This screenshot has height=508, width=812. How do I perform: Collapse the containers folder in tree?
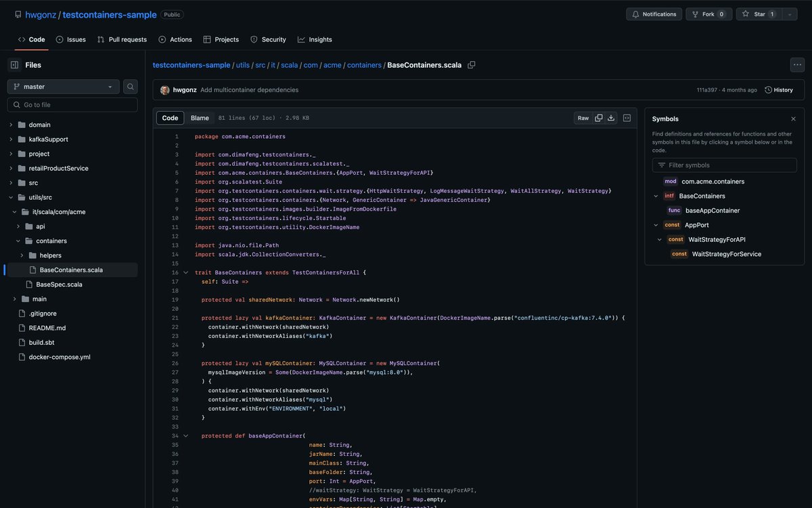pos(18,240)
